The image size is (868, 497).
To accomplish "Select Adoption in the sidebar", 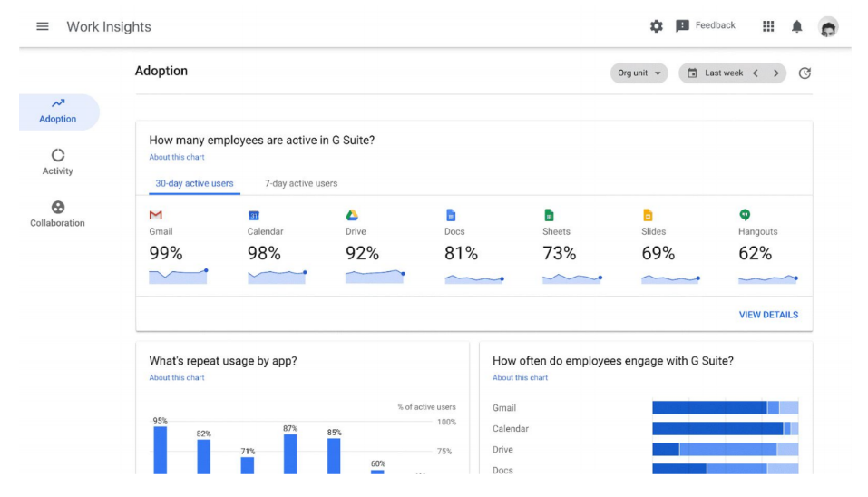I will tap(57, 112).
